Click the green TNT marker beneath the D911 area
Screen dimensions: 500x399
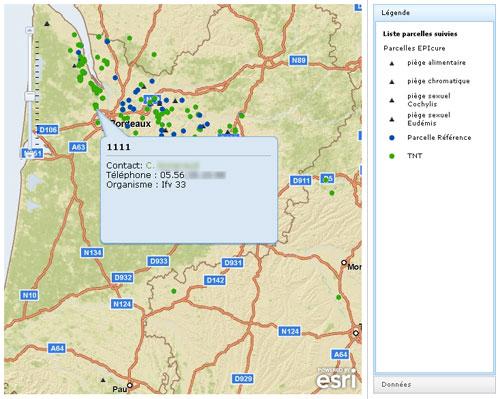332,193
